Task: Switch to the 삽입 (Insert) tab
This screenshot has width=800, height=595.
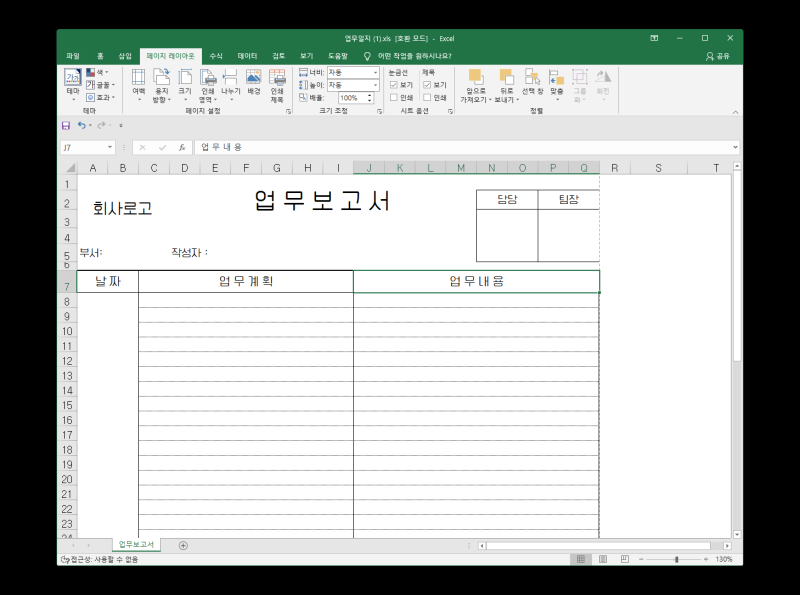Action: click(x=125, y=56)
